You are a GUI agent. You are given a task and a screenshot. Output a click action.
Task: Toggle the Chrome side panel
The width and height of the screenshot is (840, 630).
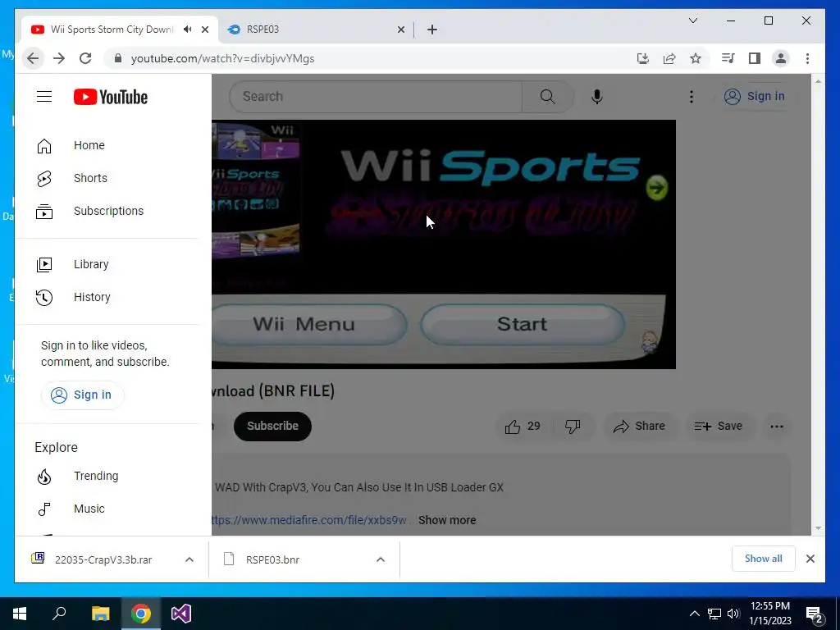(x=755, y=58)
